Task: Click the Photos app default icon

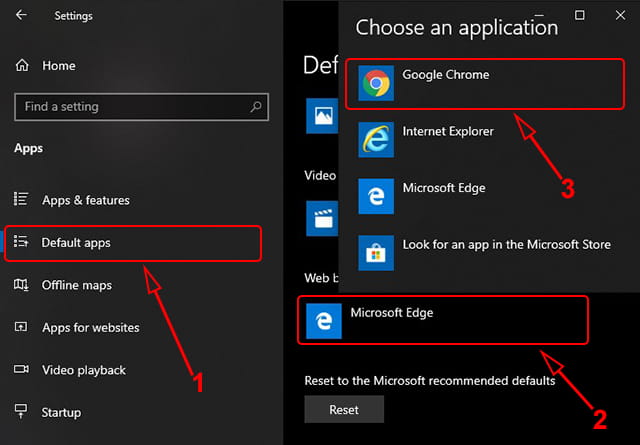Action: click(322, 116)
